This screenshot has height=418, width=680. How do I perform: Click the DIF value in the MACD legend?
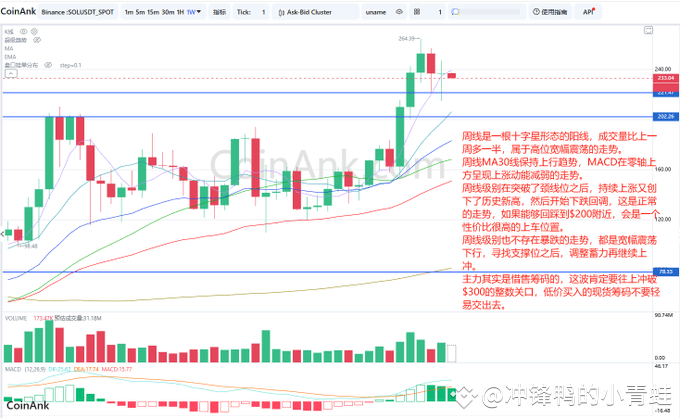pos(59,369)
